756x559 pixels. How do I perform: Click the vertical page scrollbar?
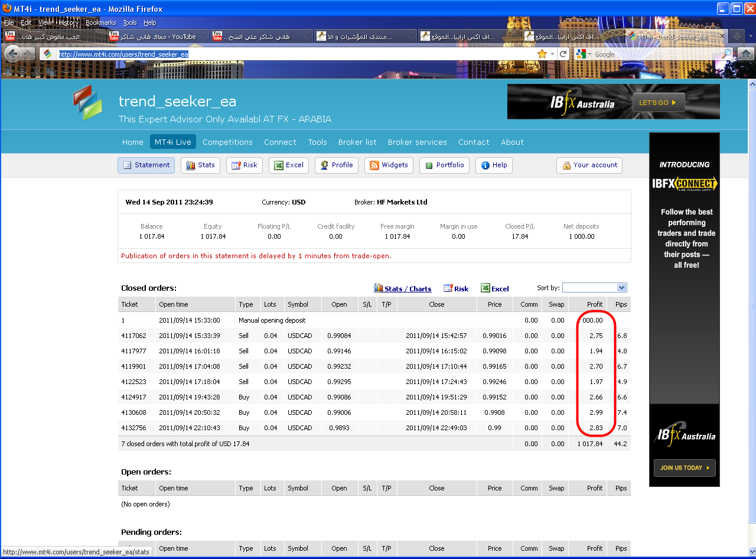751,307
